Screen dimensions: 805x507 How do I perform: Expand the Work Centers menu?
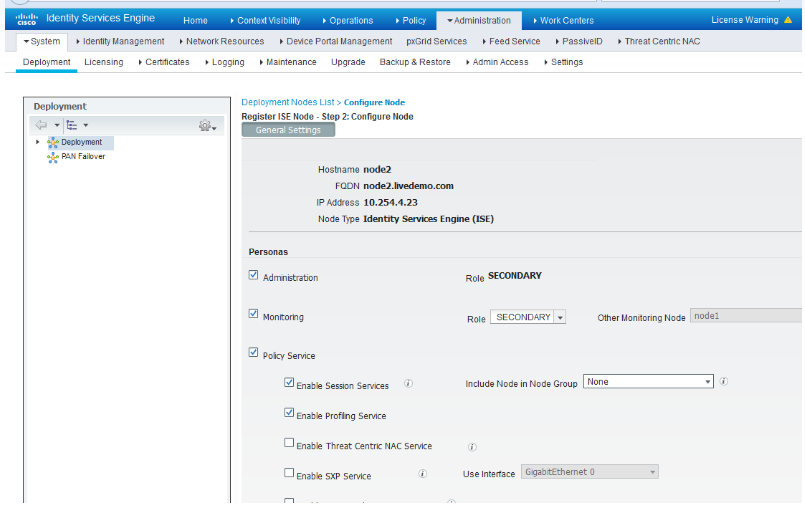click(563, 21)
